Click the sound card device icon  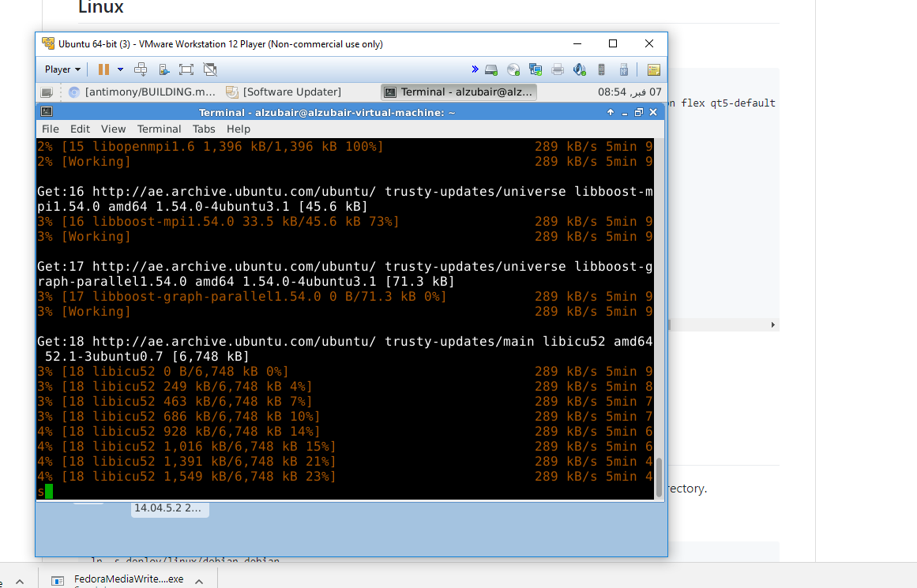(x=580, y=70)
